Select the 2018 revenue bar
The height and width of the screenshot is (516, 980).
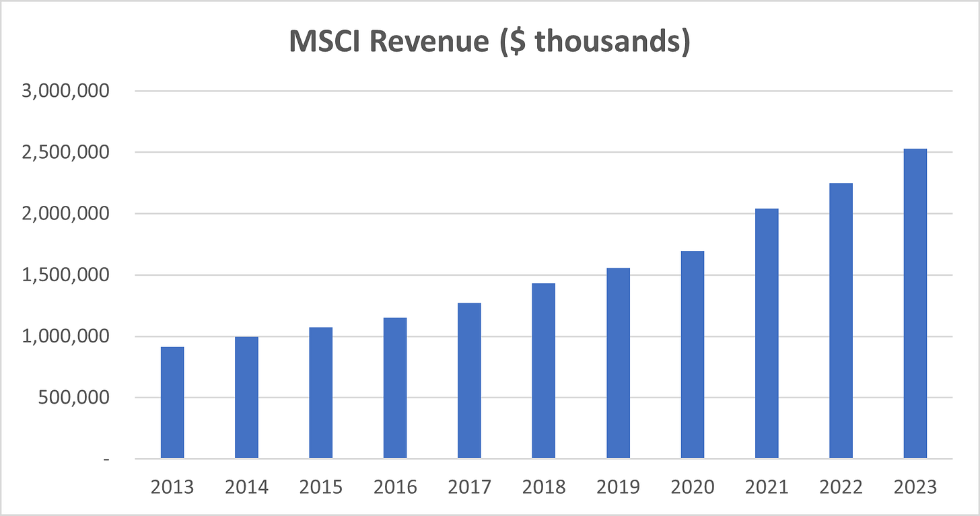(543, 371)
